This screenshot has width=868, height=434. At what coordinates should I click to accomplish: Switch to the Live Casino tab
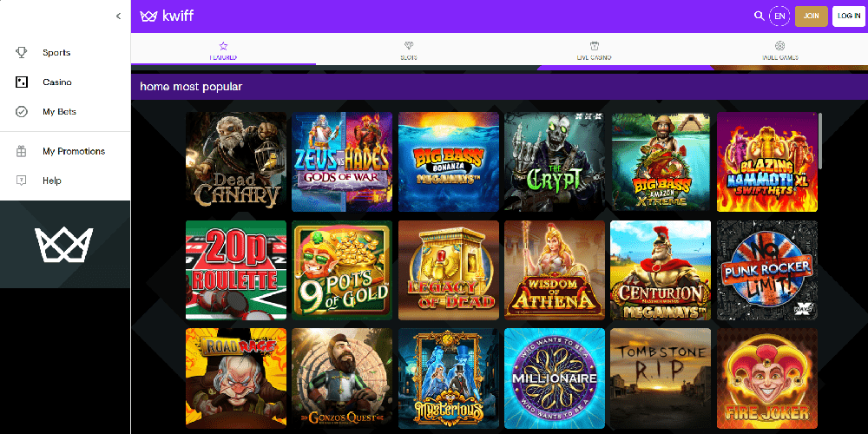(x=594, y=49)
